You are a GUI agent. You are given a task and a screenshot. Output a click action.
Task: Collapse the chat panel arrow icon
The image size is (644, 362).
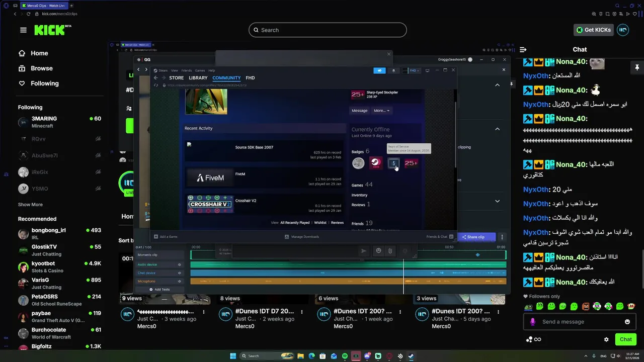[523, 49]
